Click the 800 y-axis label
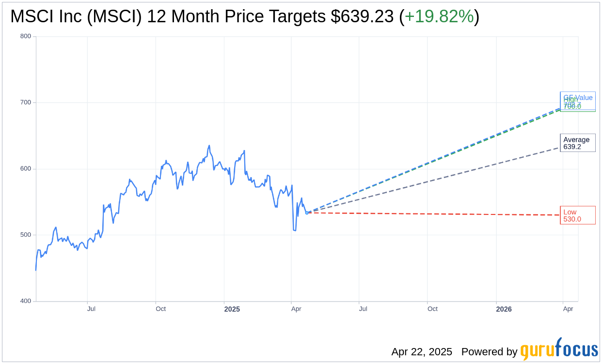This screenshot has width=602, height=364. [26, 36]
